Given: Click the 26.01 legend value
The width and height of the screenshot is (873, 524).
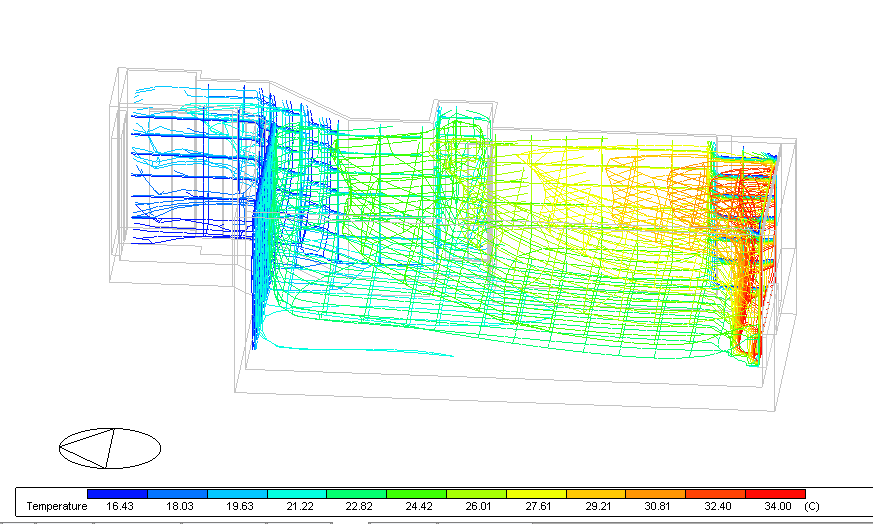Looking at the screenshot, I should [478, 506].
